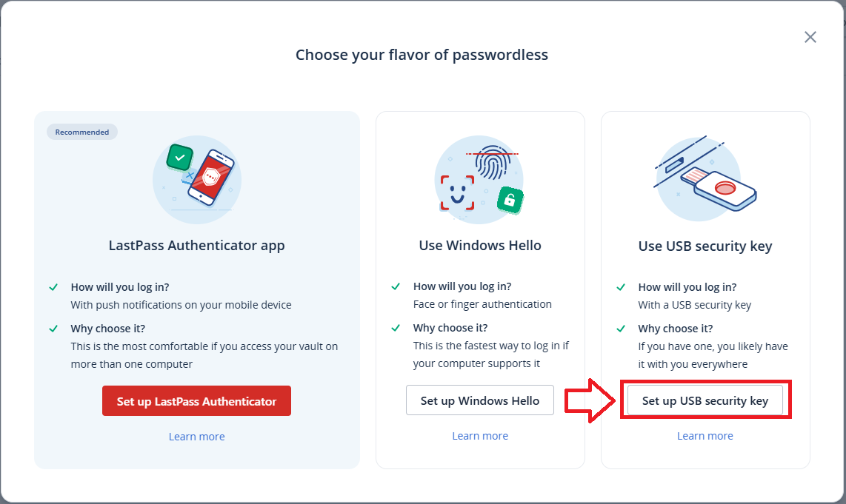Open Learn more under USB security key

point(705,436)
